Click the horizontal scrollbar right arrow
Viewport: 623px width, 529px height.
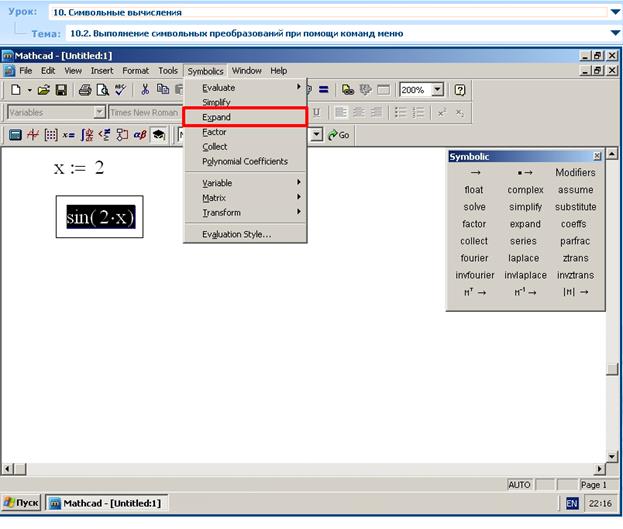click(600, 469)
